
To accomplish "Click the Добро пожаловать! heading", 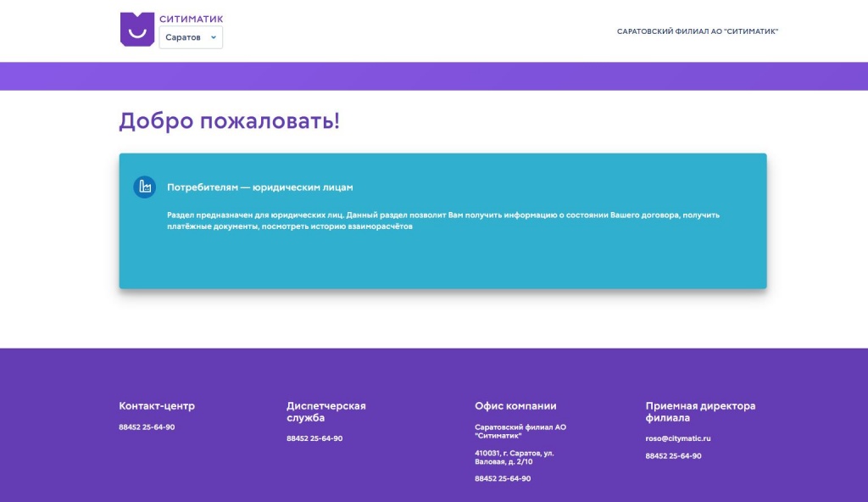I will pos(229,121).
